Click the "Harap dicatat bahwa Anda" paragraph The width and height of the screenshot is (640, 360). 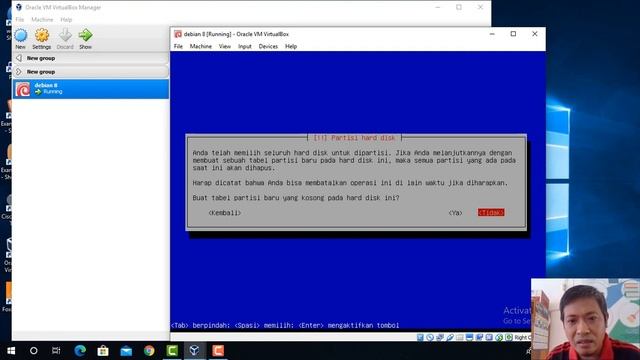350,183
